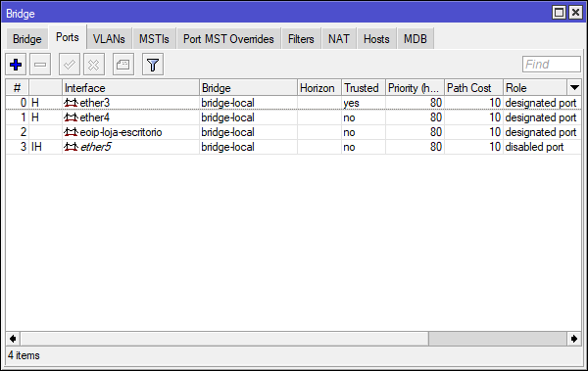588x371 pixels.
Task: Open the filter funnel button
Action: (153, 65)
